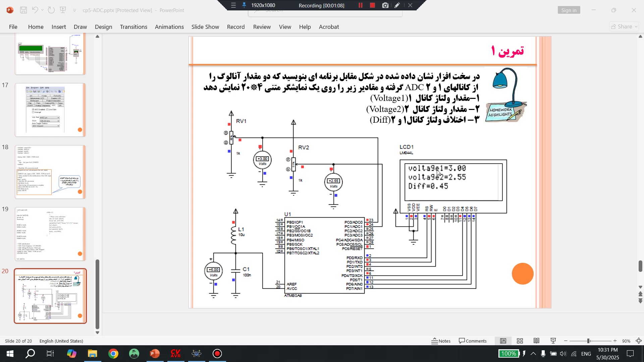This screenshot has width=644, height=362.
Task: Toggle Normal view button in status bar
Action: pyautogui.click(x=503, y=341)
